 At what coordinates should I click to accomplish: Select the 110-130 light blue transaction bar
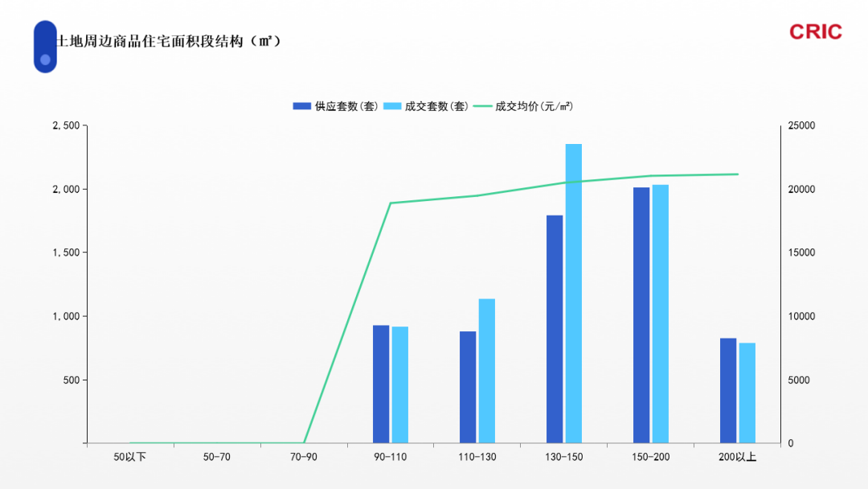click(487, 371)
